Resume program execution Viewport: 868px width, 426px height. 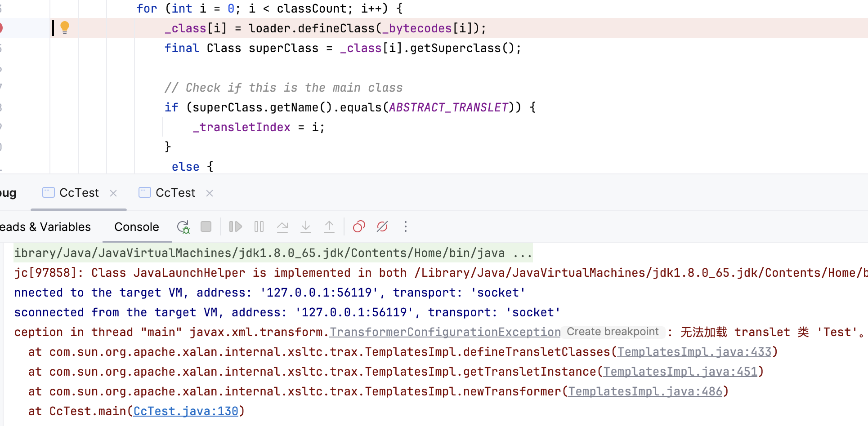pyautogui.click(x=235, y=226)
